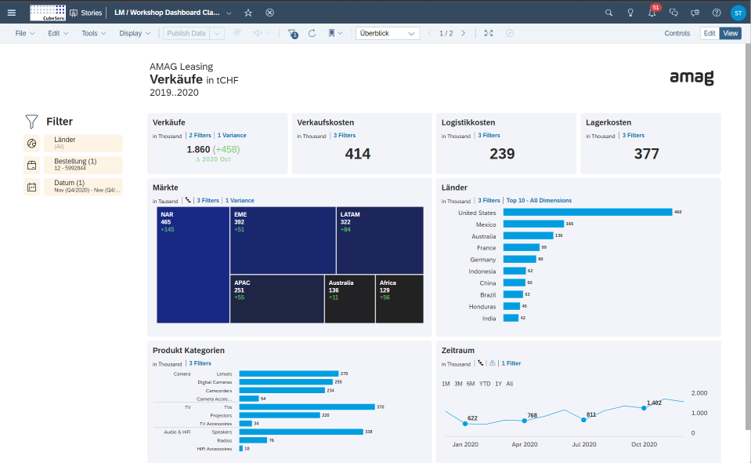Open the Edit menu

58,34
